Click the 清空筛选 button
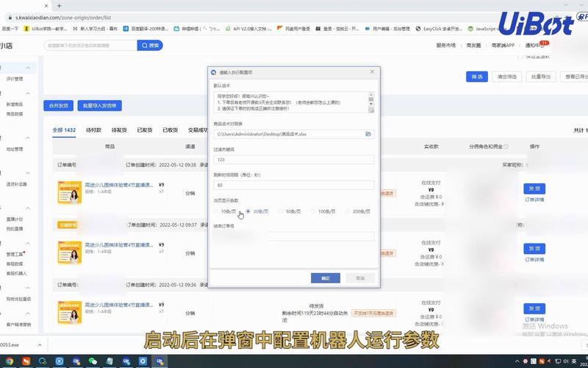588x368 pixels. pos(507,77)
